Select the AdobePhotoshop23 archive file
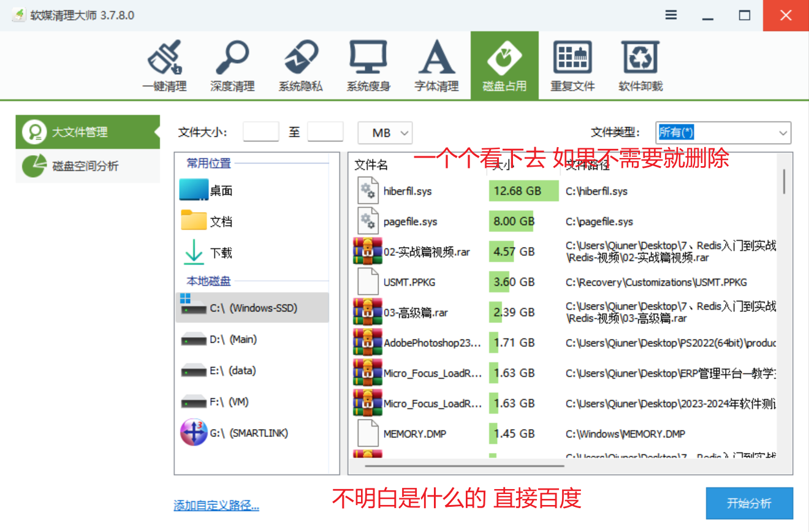 (432, 343)
